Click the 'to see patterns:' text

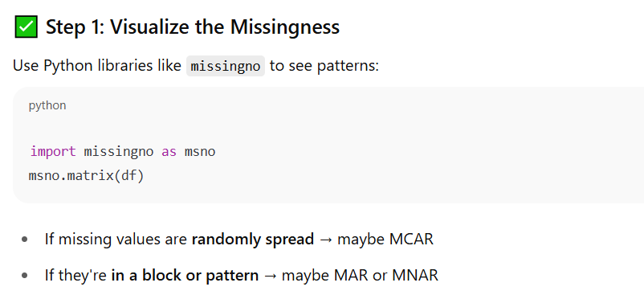324,66
